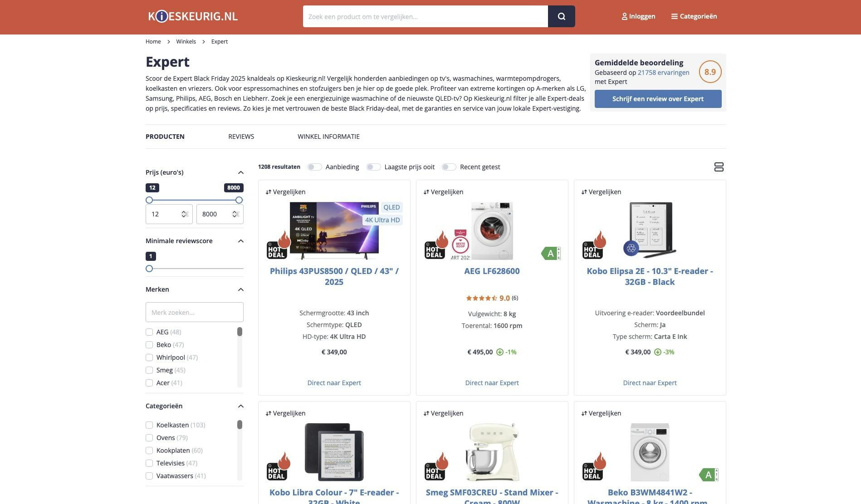Select the Winkel informatie tab
The height and width of the screenshot is (504, 861).
click(x=328, y=137)
